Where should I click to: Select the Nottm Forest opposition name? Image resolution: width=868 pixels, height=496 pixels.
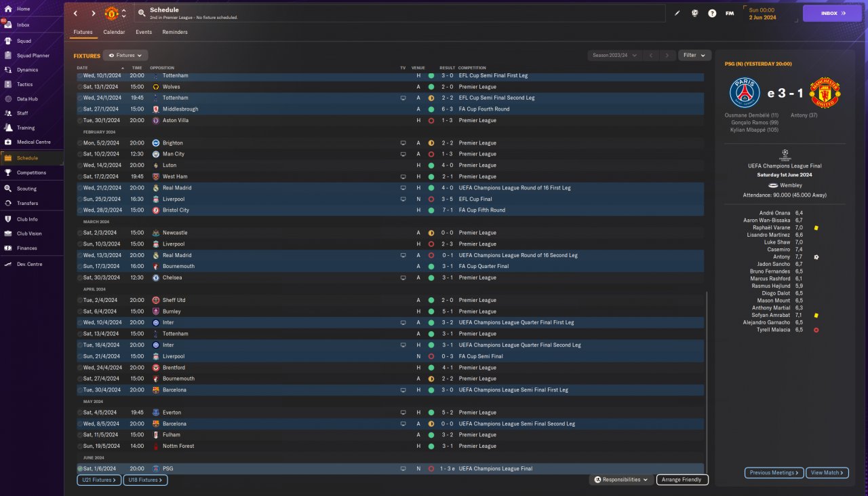click(x=178, y=446)
